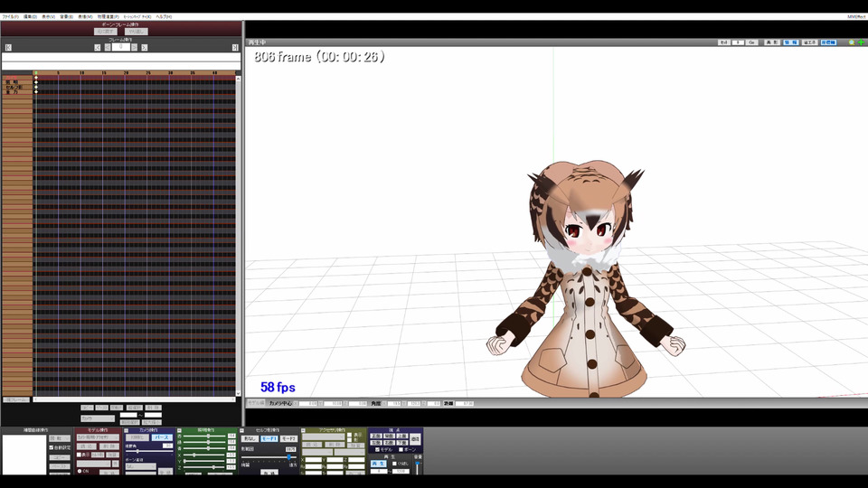Click the 追従 follow button
Image resolution: width=868 pixels, height=488 pixels.
pyautogui.click(x=415, y=439)
